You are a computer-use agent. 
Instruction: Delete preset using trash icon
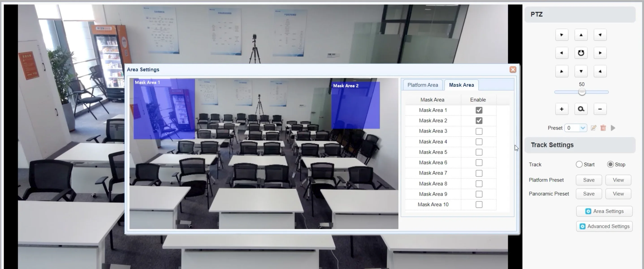(603, 128)
